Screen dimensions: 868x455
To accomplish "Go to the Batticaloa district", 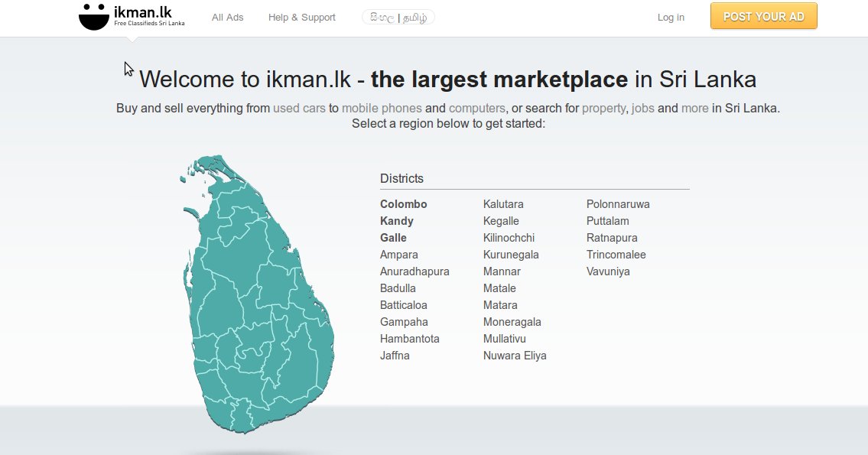I will [x=404, y=305].
